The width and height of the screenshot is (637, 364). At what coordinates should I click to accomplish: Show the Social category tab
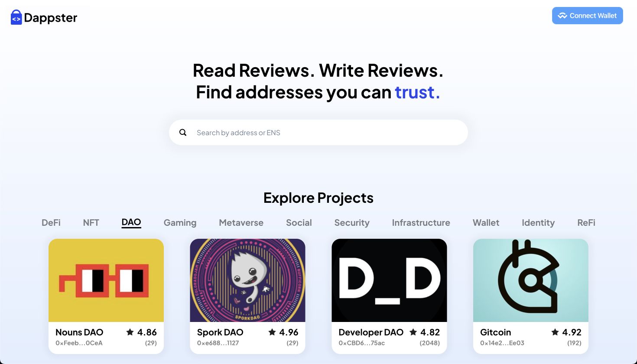(x=299, y=223)
